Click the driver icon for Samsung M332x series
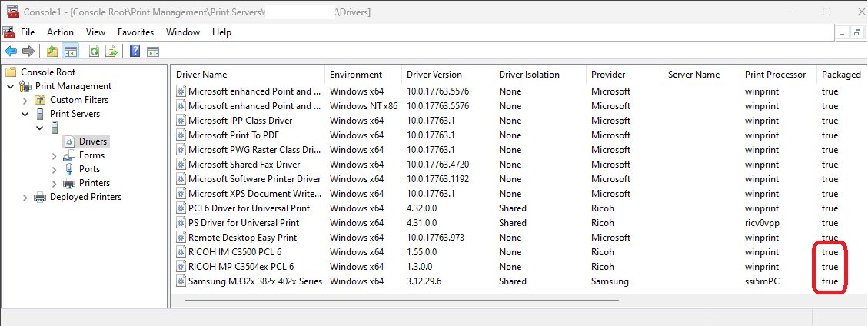The image size is (868, 326). point(181,281)
